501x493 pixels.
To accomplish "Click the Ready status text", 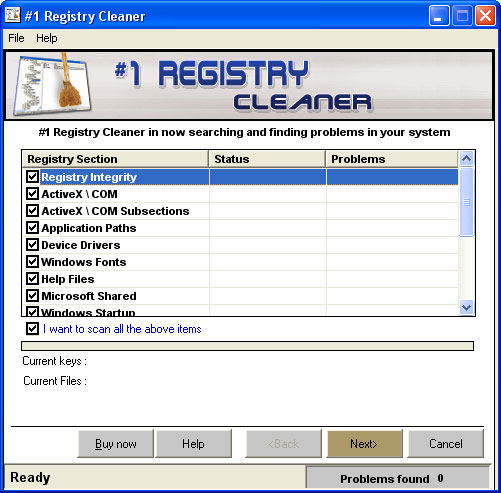I will pos(30,477).
